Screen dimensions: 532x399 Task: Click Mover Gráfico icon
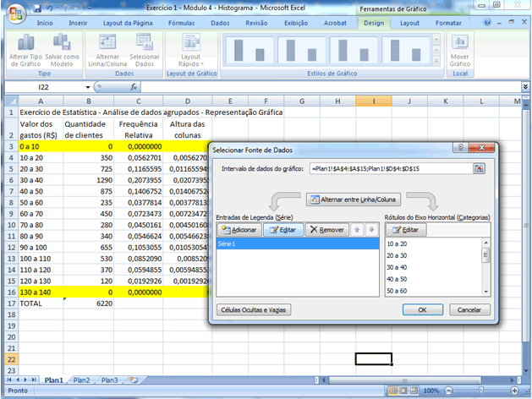coord(460,43)
